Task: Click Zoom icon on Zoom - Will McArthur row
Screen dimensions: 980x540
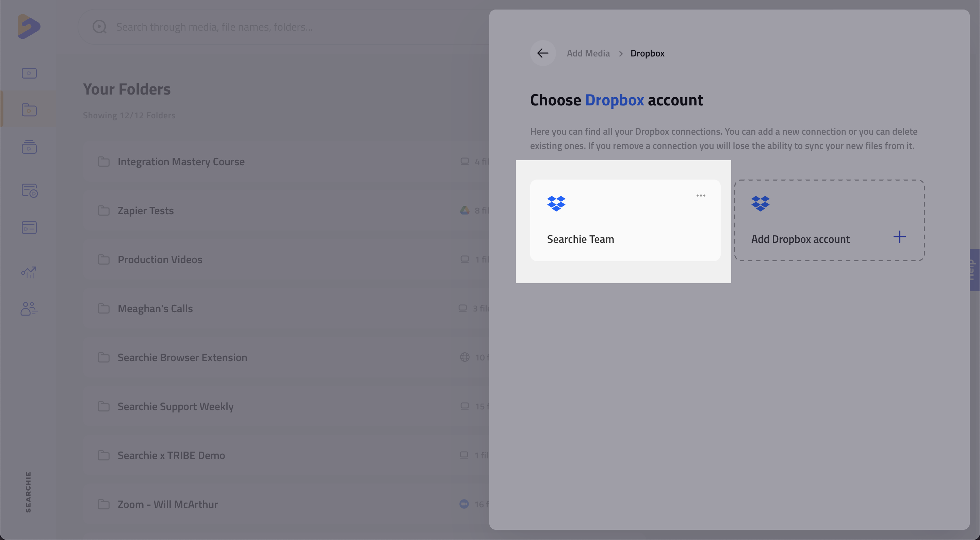Action: coord(464,504)
